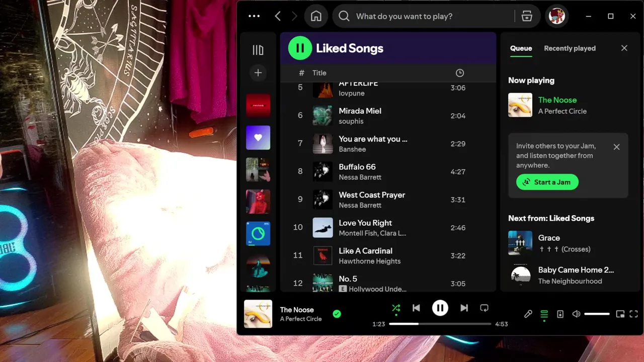The image size is (644, 362).
Task: Maximize the Spotify window
Action: [611, 16]
